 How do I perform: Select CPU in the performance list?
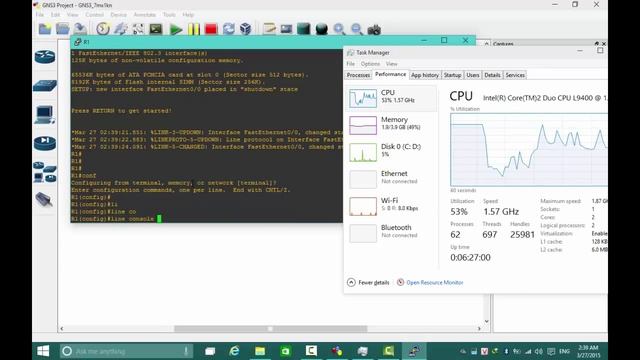pyautogui.click(x=391, y=98)
